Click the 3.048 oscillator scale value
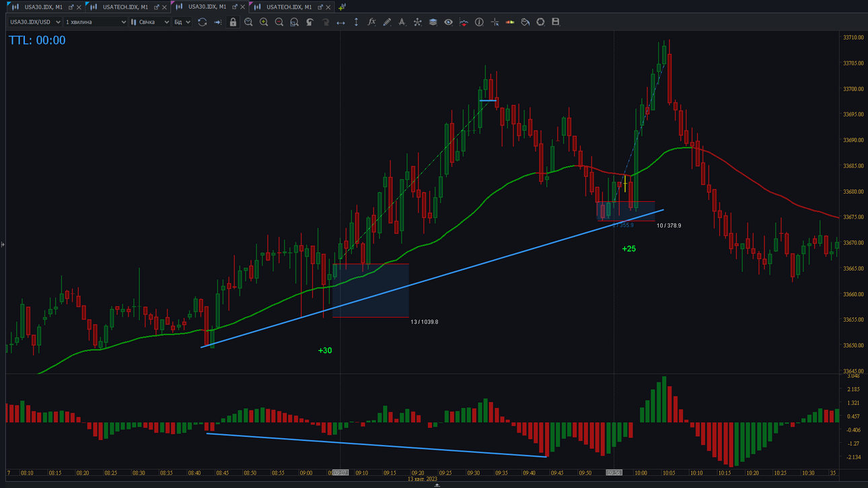 [x=853, y=376]
